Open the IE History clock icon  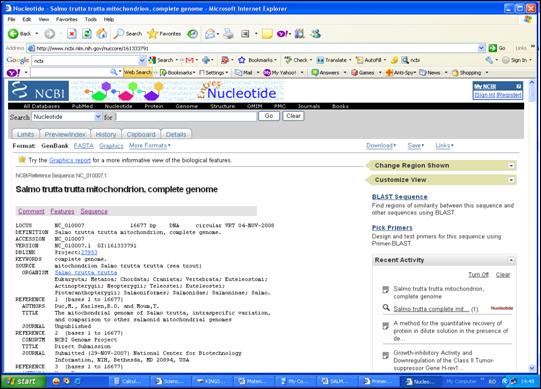[193, 33]
